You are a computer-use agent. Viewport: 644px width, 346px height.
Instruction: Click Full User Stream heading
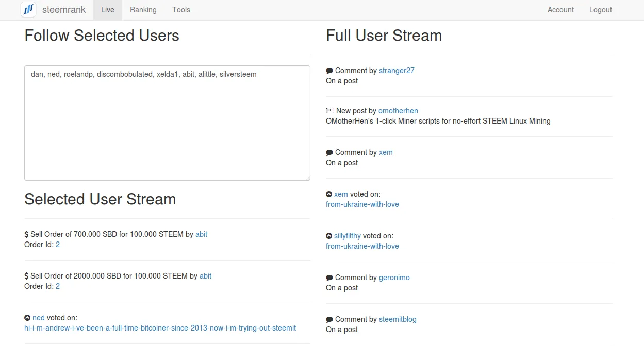click(x=384, y=36)
